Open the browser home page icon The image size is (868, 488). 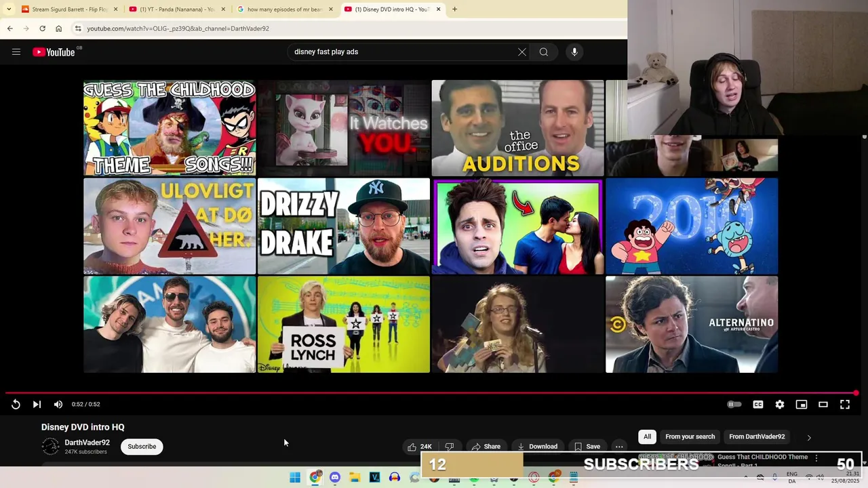point(58,28)
